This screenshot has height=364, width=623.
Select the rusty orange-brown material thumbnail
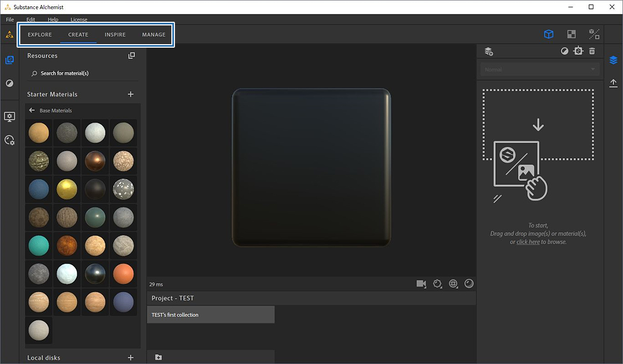[67, 245]
